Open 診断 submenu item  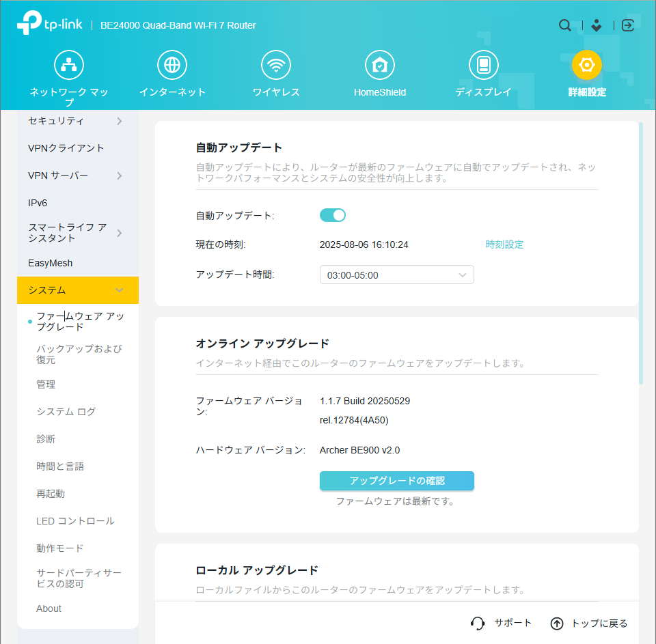(46, 438)
